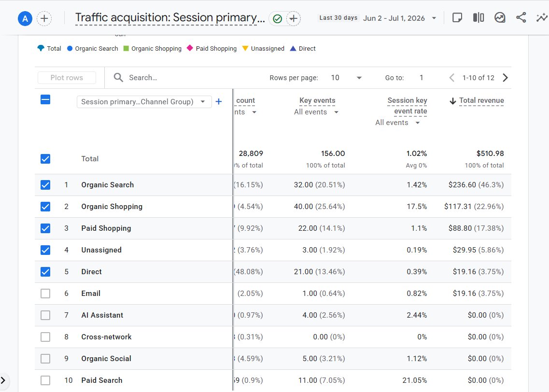Click the table search magnifier icon
Viewport: 549px width, 392px height.
[118, 78]
